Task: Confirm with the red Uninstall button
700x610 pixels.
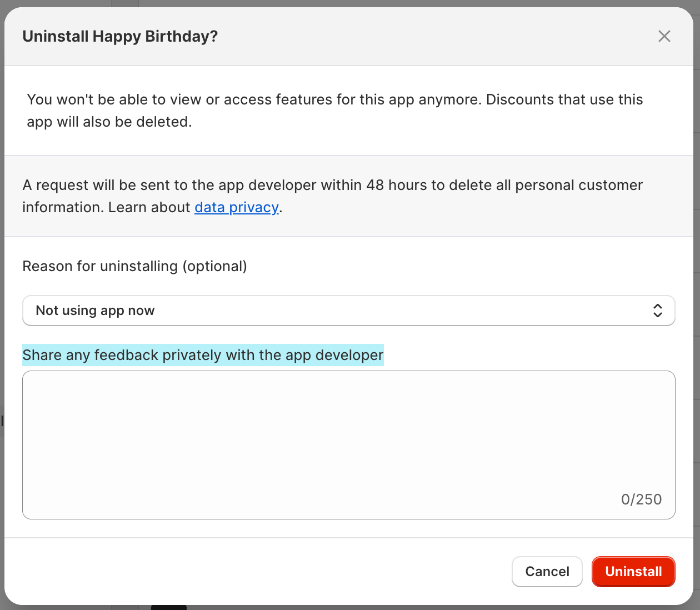Action: (x=633, y=572)
